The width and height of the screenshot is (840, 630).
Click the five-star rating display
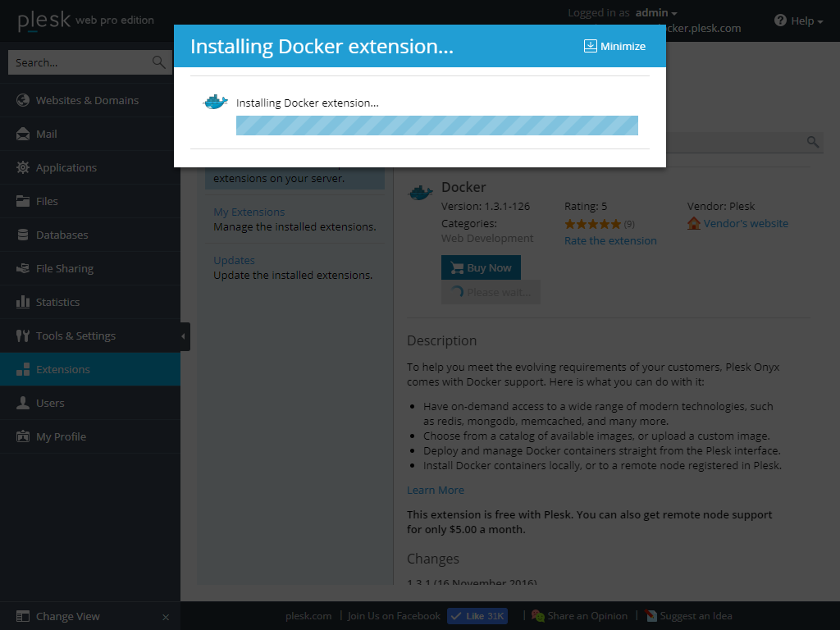coord(592,224)
